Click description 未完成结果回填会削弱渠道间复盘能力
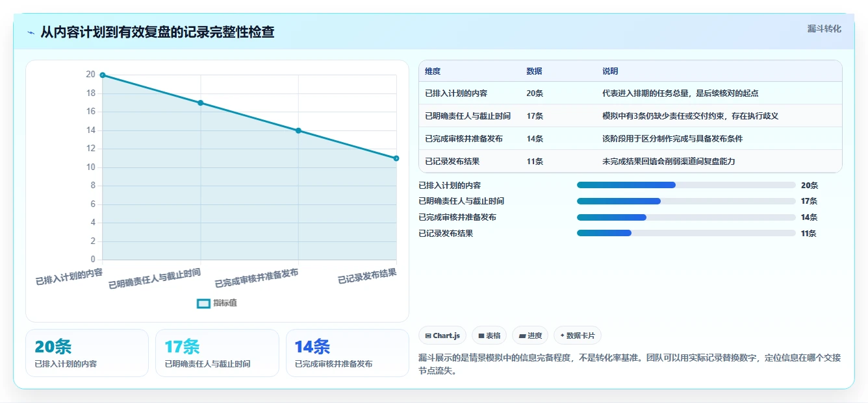Viewport: 868px width, 403px height. pyautogui.click(x=669, y=162)
